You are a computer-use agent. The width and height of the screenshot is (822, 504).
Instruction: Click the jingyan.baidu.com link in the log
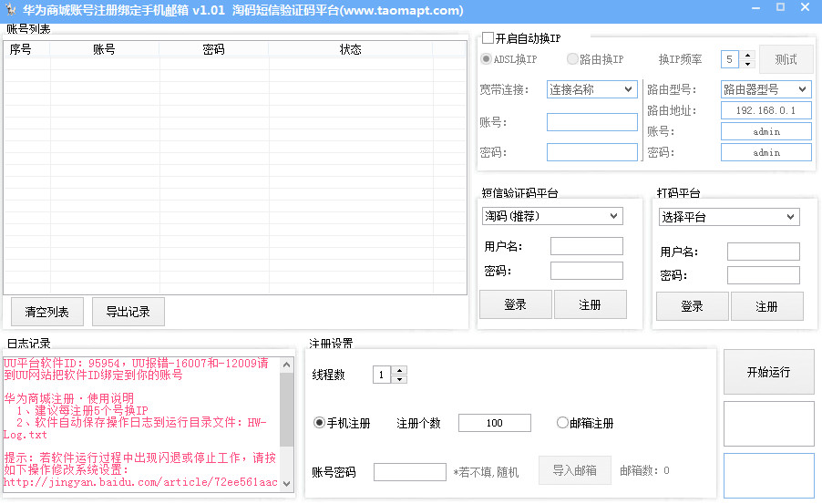[x=140, y=482]
